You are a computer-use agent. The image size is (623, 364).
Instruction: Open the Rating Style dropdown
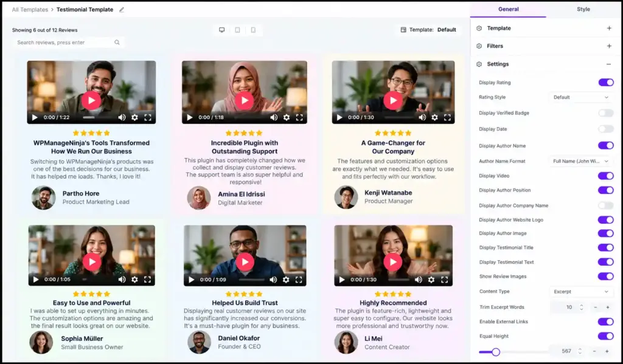(580, 97)
